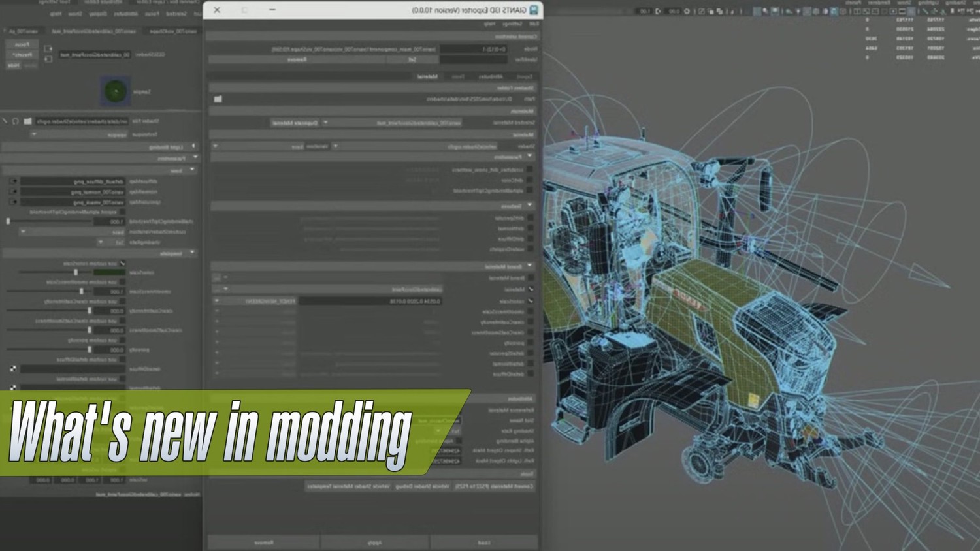Collapse the Brand Material section
The image size is (980, 551).
click(529, 266)
